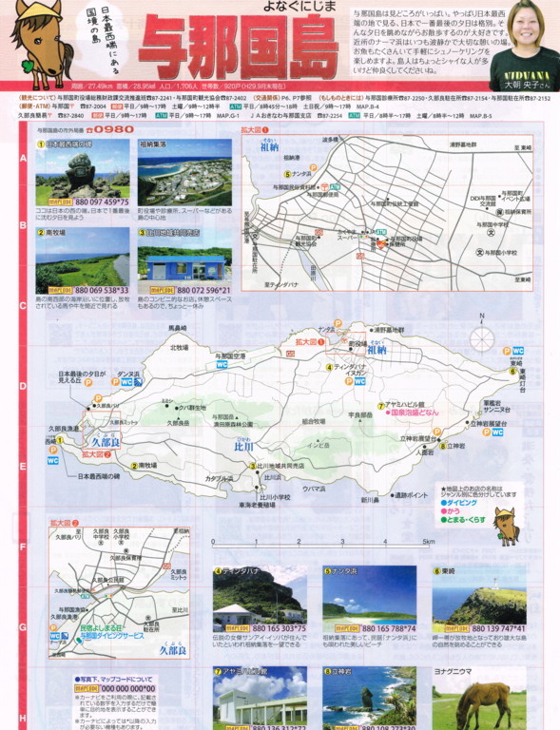Click the 宇良部岳 mountain label
The image size is (560, 730).
coord(360,414)
